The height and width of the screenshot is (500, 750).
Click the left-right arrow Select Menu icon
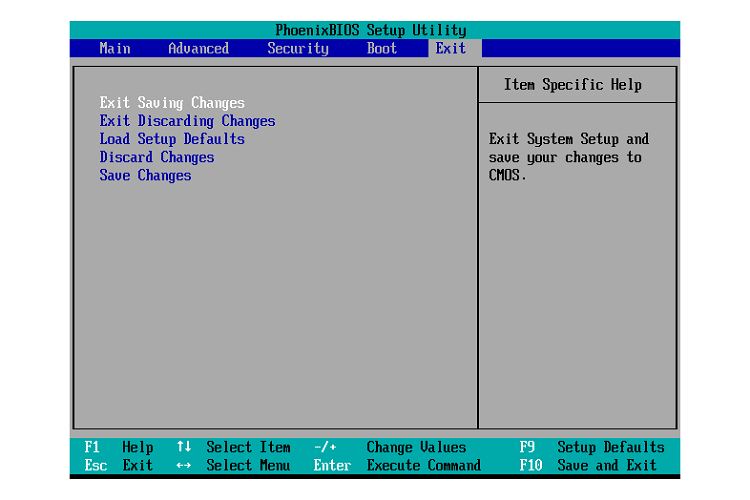coord(184,465)
